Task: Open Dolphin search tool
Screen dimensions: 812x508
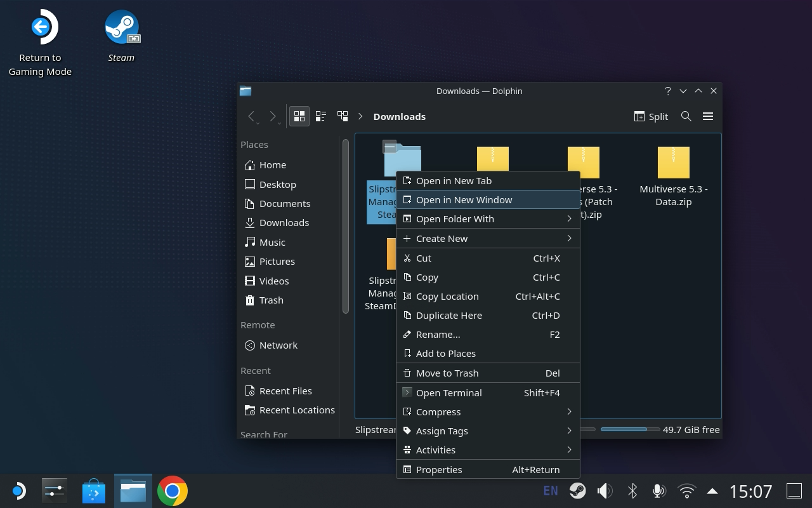Action: (x=686, y=116)
